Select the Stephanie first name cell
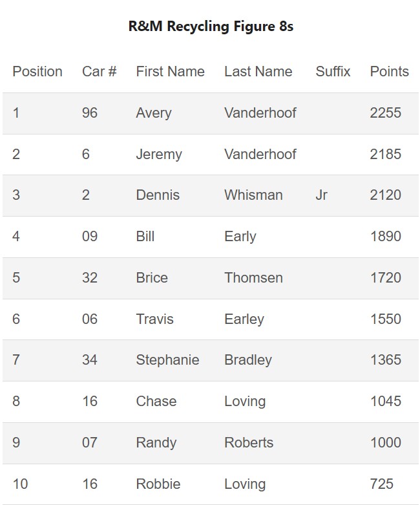The width and height of the screenshot is (420, 505). point(167,360)
